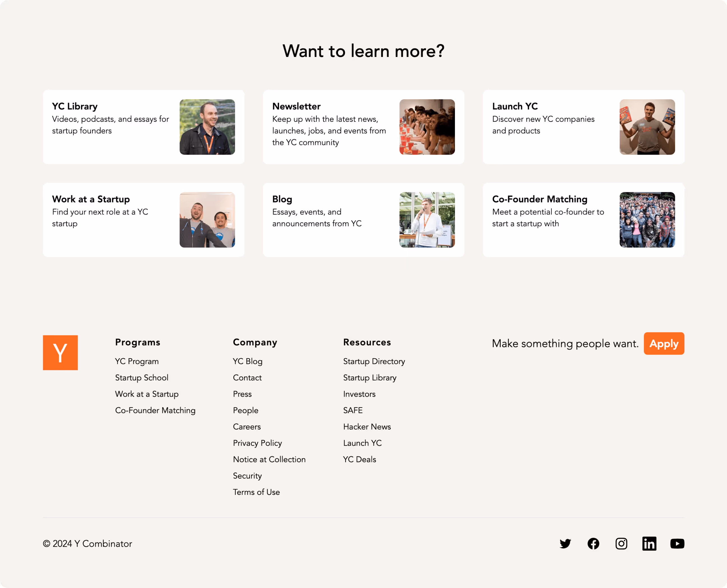Click the orange Apply button
This screenshot has height=588, width=727.
[x=664, y=343]
